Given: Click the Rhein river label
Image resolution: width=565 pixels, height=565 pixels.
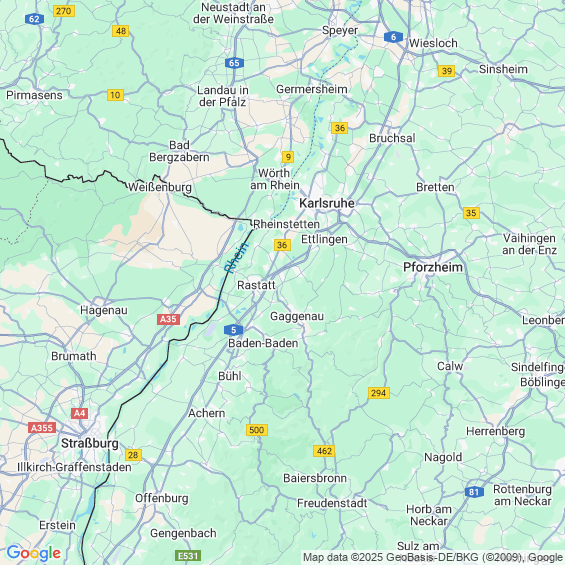Looking at the screenshot, I should [x=236, y=257].
